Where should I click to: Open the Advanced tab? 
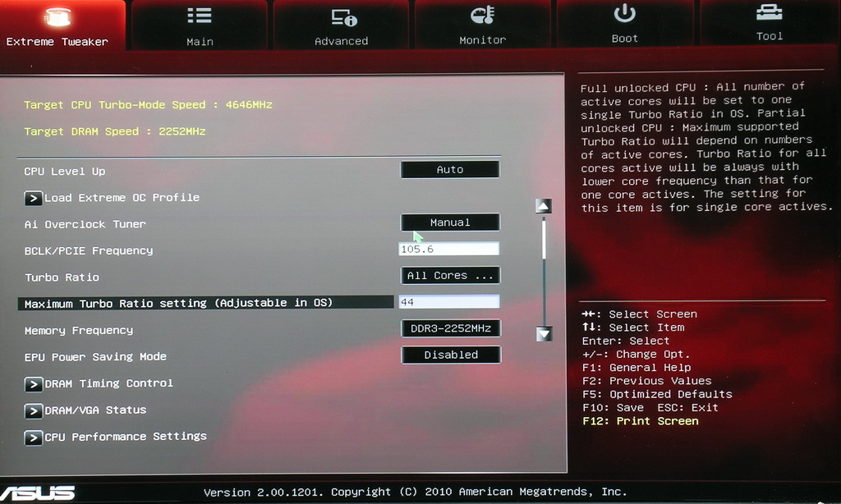coord(341,25)
